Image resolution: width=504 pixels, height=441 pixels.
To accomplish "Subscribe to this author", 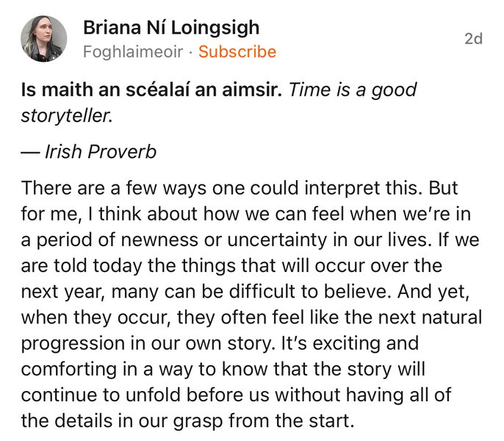I will [237, 52].
